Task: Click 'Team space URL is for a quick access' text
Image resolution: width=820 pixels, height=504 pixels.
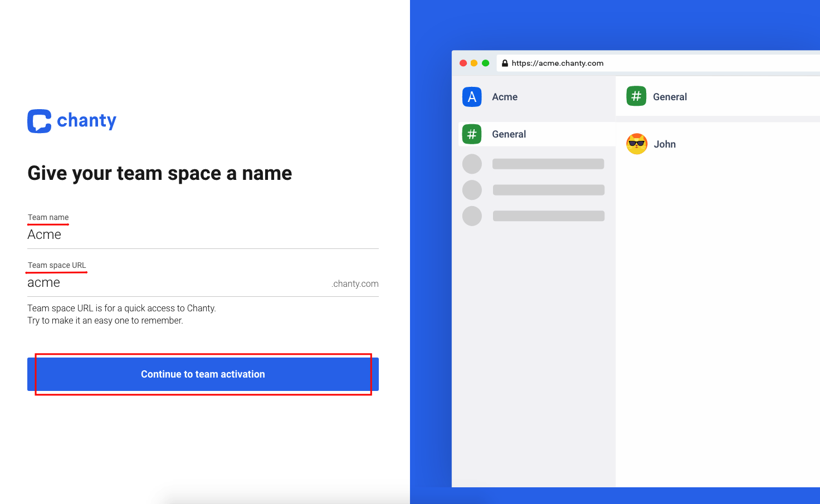Action: pos(121,308)
